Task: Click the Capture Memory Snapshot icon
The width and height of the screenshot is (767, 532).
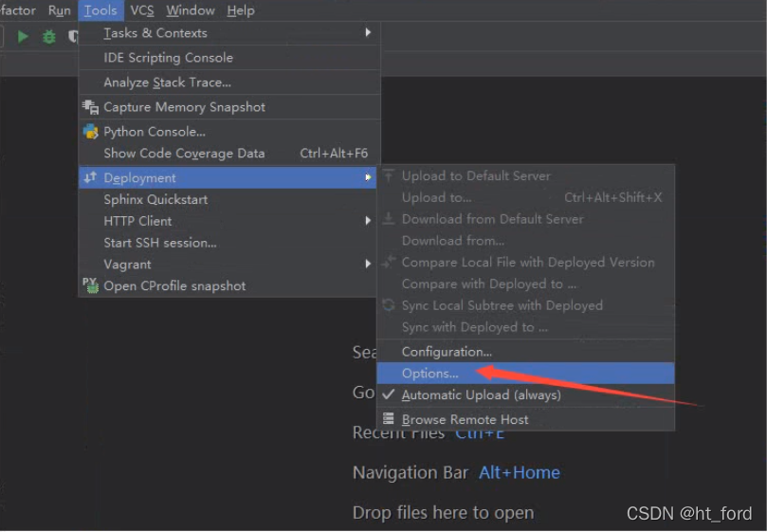Action: (90, 107)
